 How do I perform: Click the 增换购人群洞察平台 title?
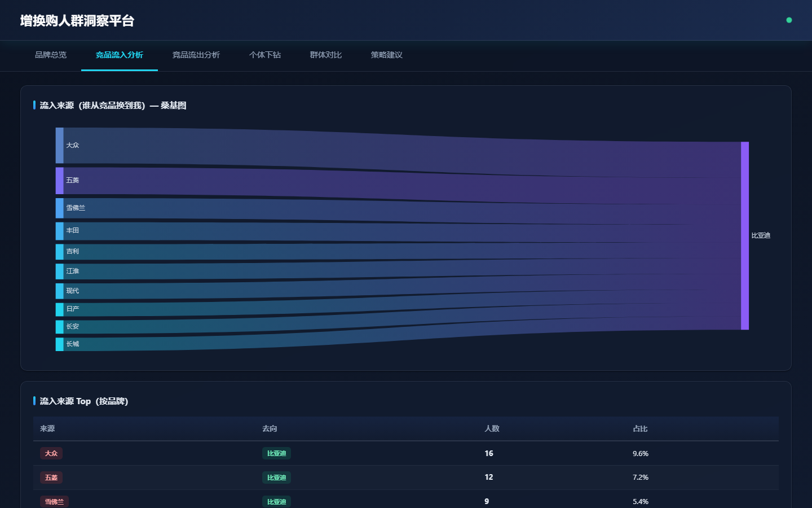pos(77,21)
